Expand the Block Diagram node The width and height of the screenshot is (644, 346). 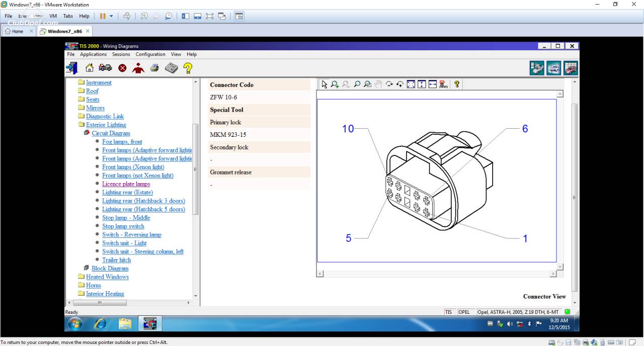point(87,268)
